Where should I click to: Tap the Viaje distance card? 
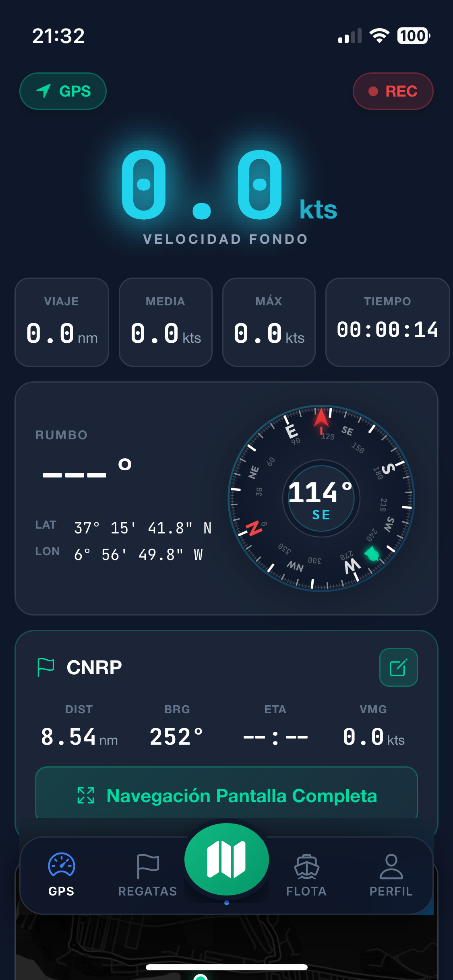click(x=62, y=322)
